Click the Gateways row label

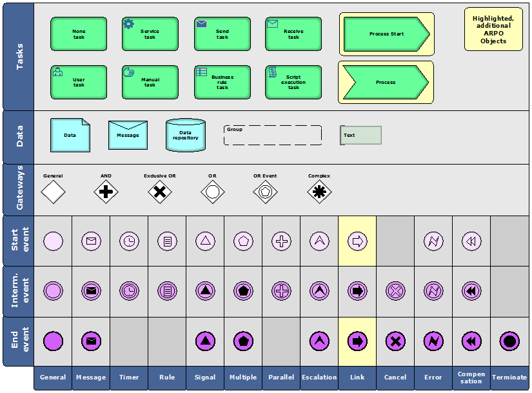[19, 189]
